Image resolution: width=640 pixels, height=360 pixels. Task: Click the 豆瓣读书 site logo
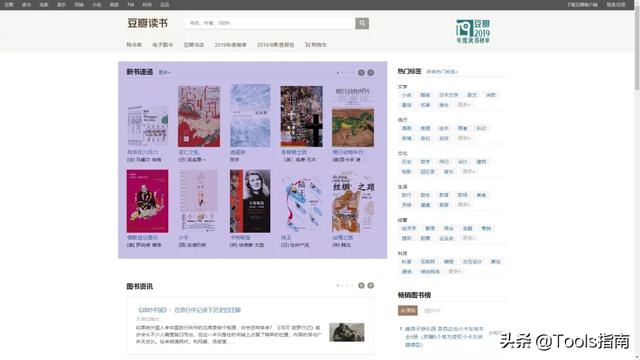tap(147, 23)
